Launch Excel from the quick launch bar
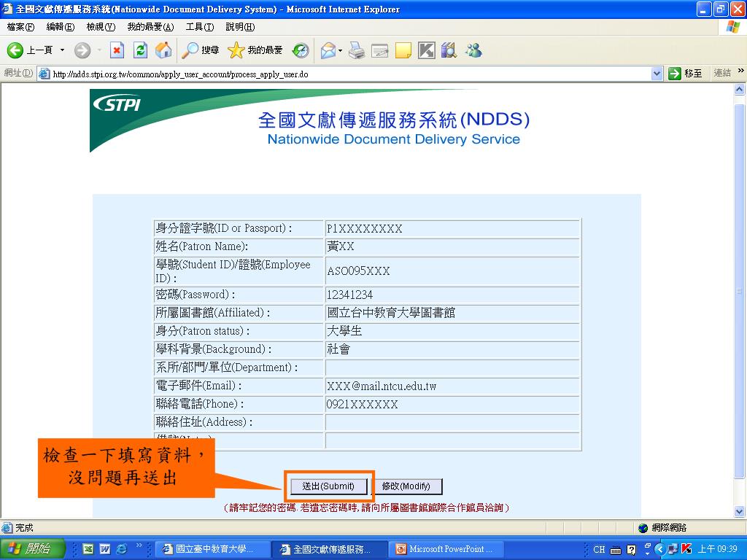The height and width of the screenshot is (560, 747). coord(88,549)
